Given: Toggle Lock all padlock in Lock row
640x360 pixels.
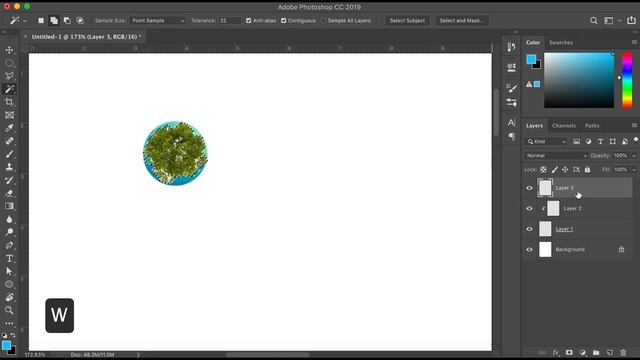Looking at the screenshot, I should click(x=587, y=169).
